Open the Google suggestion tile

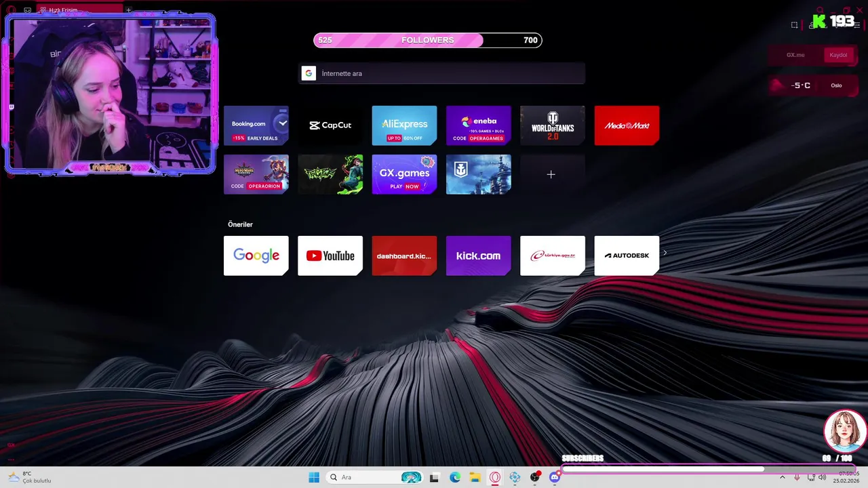click(256, 256)
